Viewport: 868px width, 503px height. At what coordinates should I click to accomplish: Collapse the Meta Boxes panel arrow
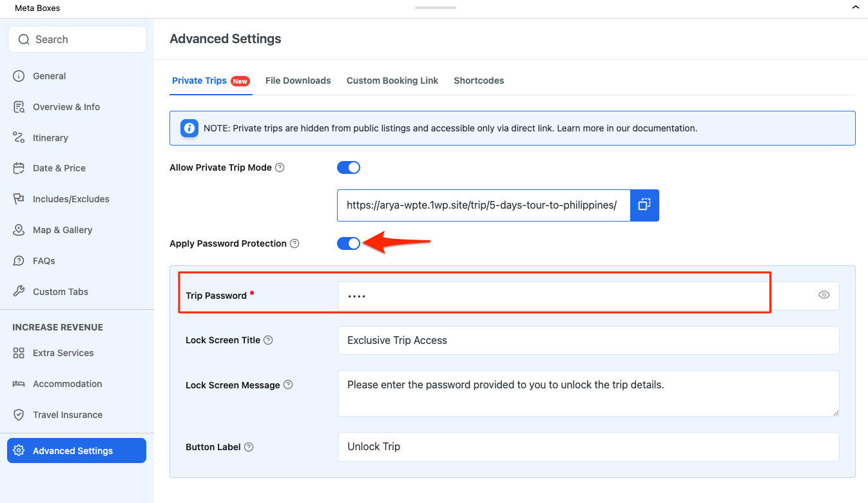pos(855,8)
